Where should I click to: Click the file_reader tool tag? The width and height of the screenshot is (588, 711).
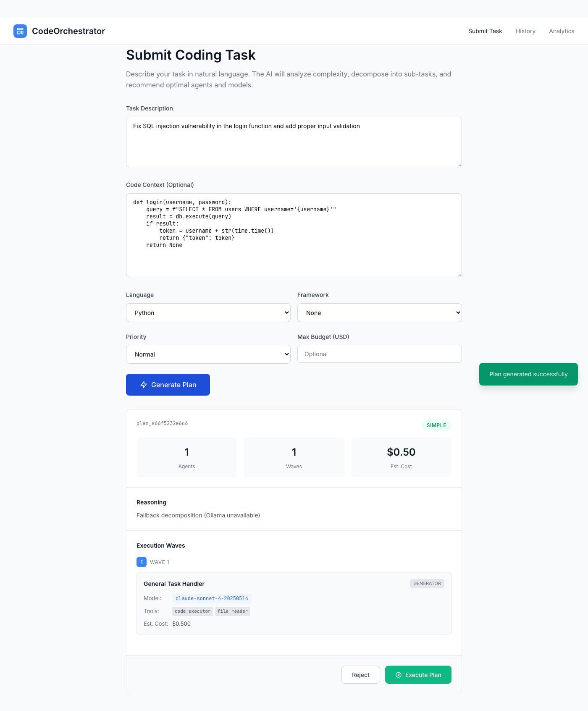233,611
